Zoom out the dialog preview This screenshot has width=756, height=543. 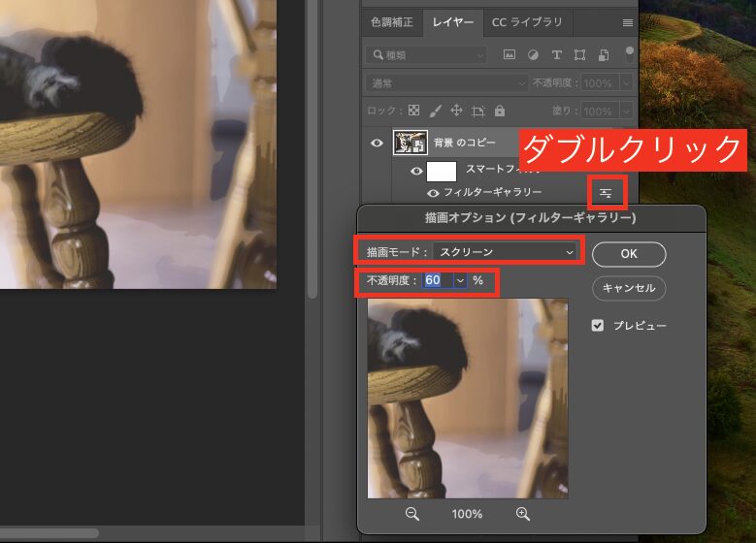point(411,514)
